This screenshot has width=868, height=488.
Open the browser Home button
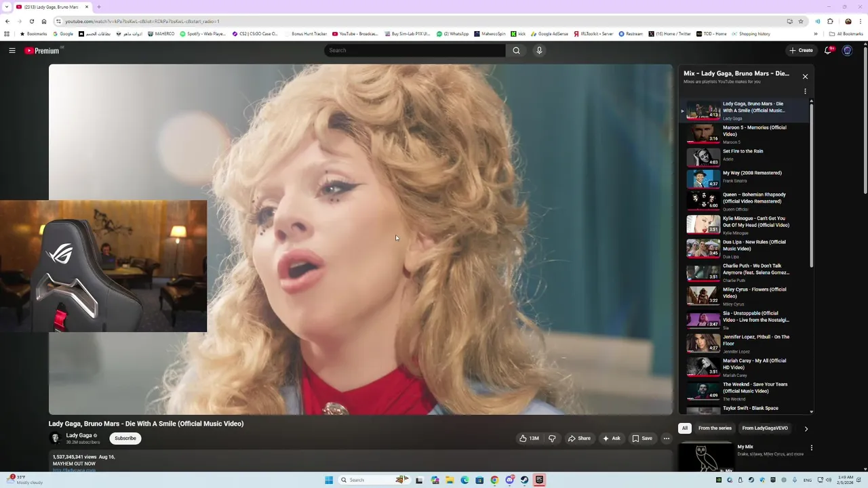(44, 21)
